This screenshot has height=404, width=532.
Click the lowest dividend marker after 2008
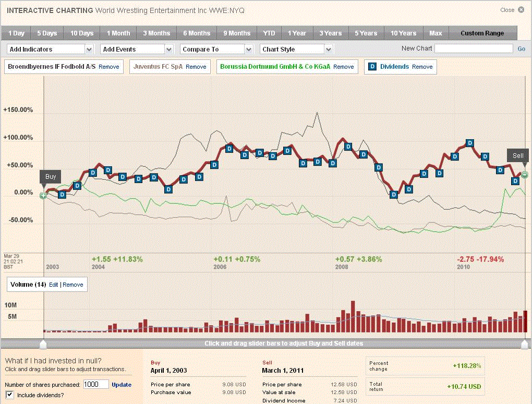[x=394, y=194]
